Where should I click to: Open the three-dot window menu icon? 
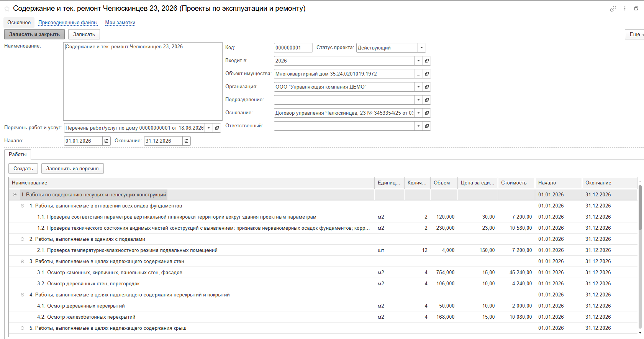pos(625,8)
